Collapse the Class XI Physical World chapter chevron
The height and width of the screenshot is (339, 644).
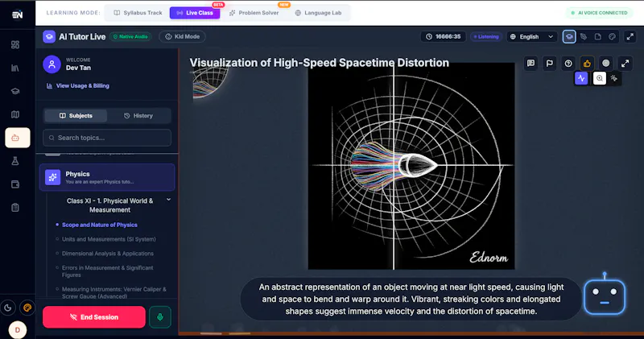tap(168, 200)
